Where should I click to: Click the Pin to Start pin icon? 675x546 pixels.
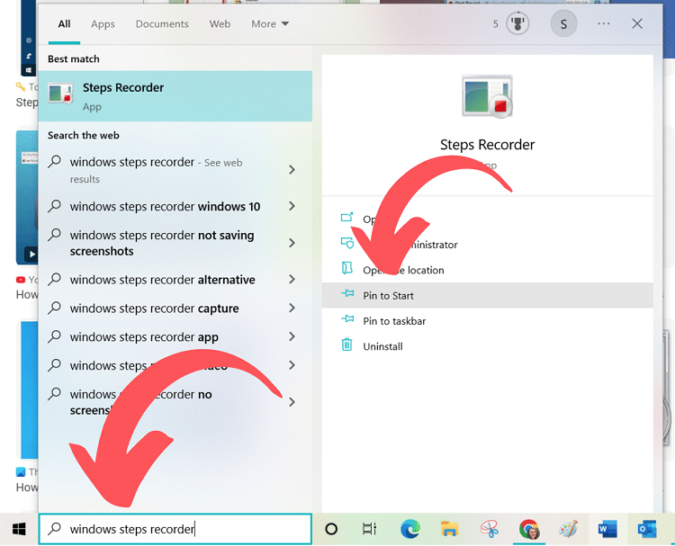[x=347, y=294]
